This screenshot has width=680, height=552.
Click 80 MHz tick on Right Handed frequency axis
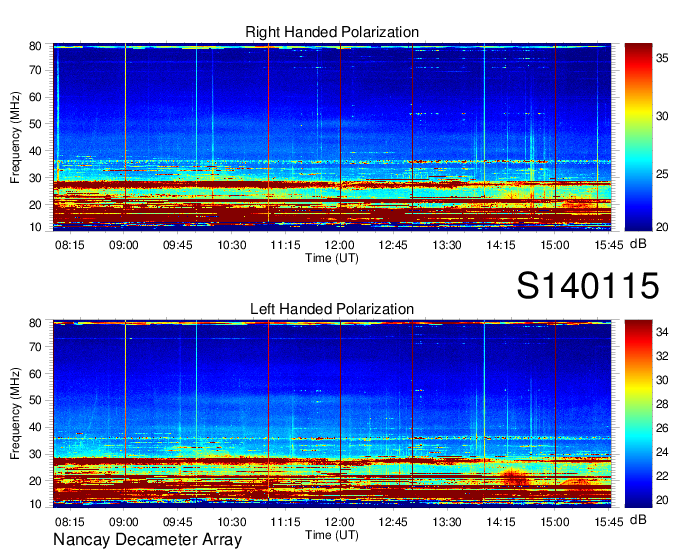click(35, 46)
